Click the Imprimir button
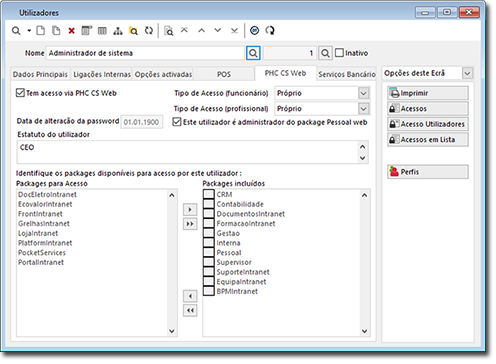This screenshot has width=496, height=364. point(428,93)
